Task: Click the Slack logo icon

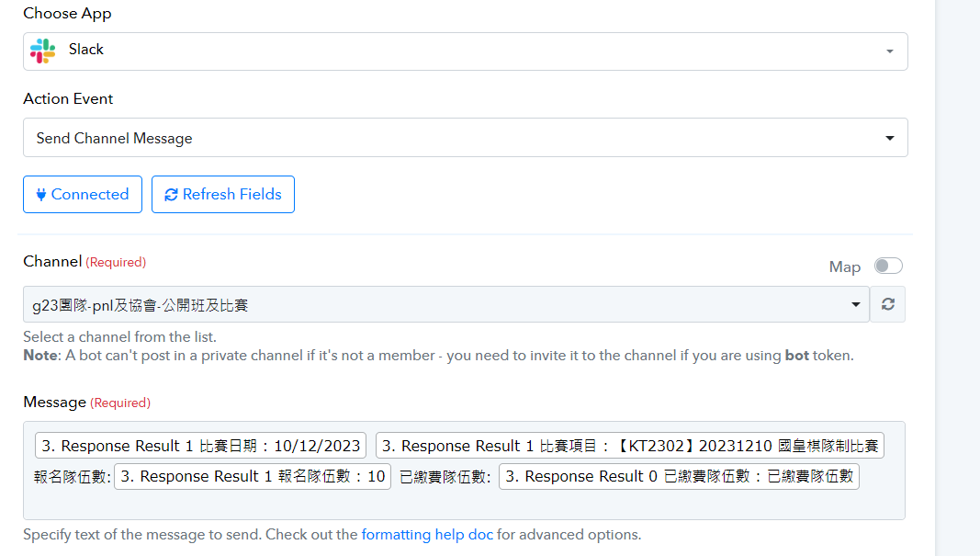Action: point(42,51)
